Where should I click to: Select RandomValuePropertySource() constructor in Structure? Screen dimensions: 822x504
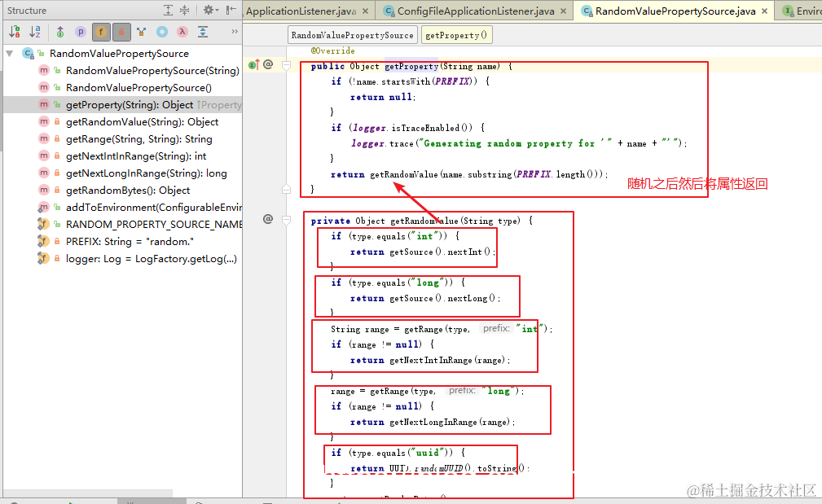tap(139, 87)
